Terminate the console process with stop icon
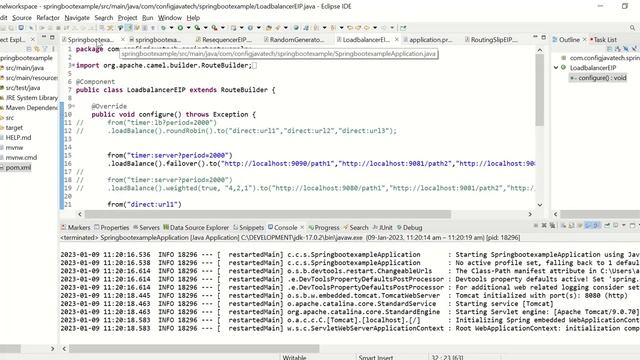The height and width of the screenshot is (360, 640). [x=536, y=225]
